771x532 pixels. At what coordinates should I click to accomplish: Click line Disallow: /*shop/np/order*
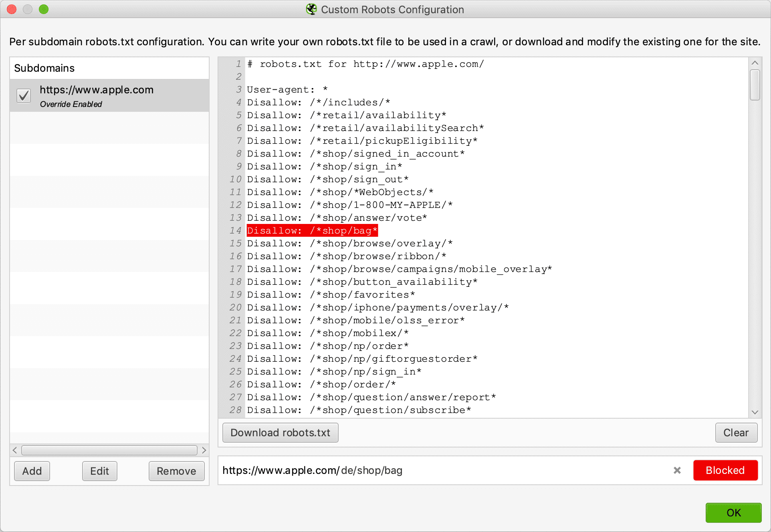pyautogui.click(x=328, y=346)
